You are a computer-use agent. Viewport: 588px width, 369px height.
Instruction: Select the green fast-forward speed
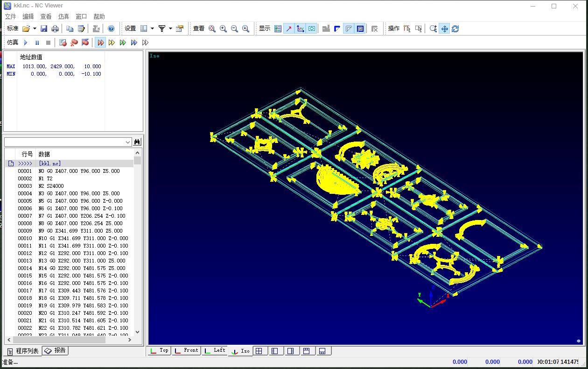click(x=123, y=43)
